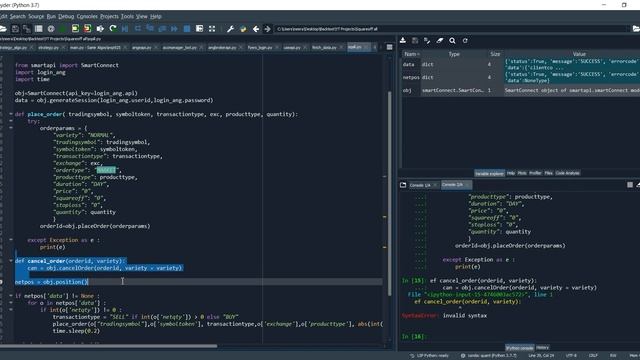Click the re-run last script icon
This screenshot has height=360, width=640.
tap(113, 29)
